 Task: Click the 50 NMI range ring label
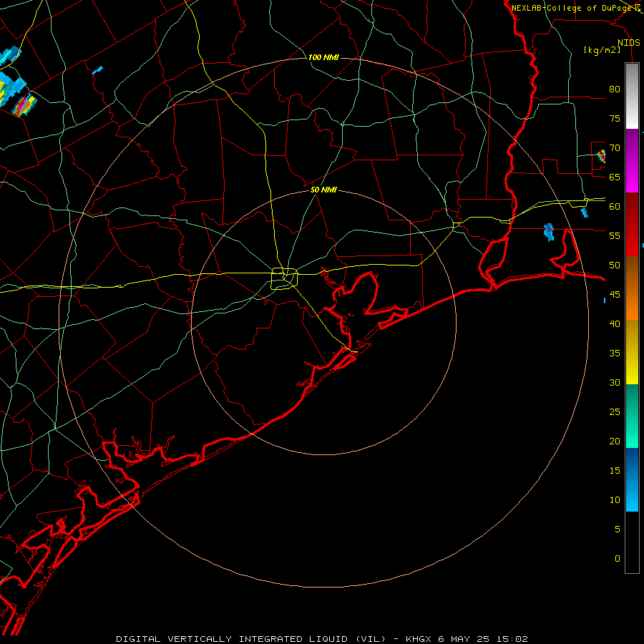tap(323, 190)
